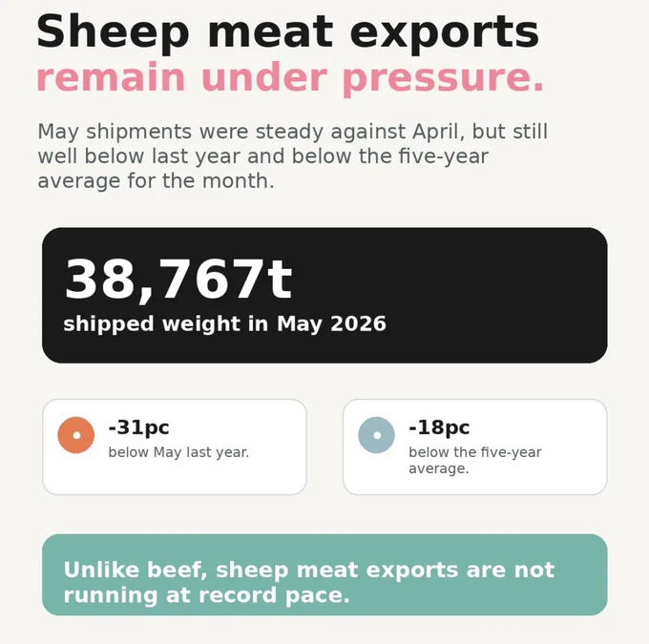This screenshot has width=649, height=644.
Task: Open the -31pc white comparison card
Action: coord(175,447)
